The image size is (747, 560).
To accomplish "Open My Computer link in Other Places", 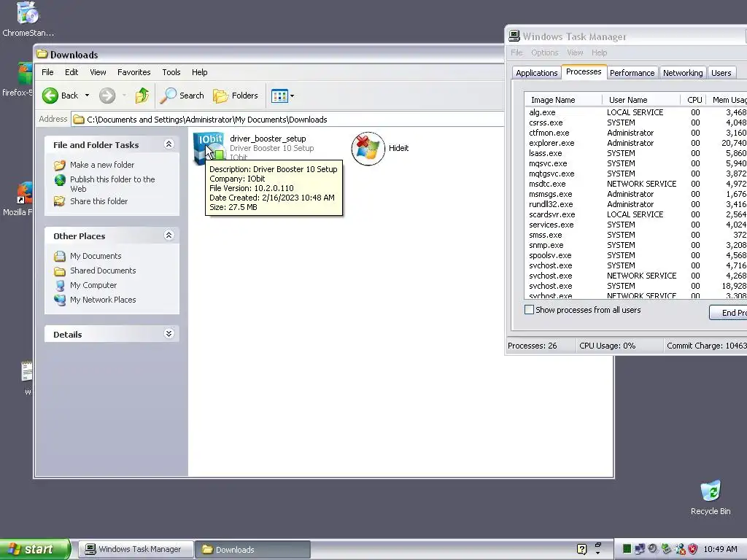I will click(93, 285).
